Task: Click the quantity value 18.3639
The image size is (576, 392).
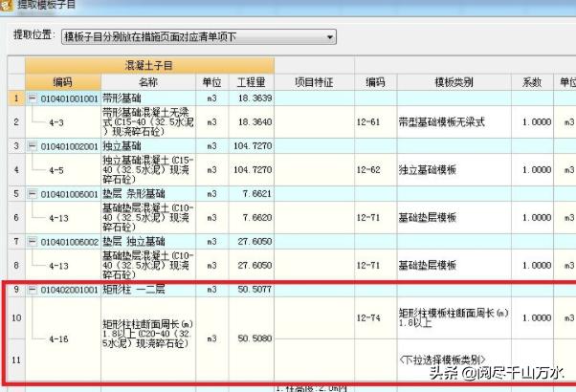Action: [x=255, y=98]
